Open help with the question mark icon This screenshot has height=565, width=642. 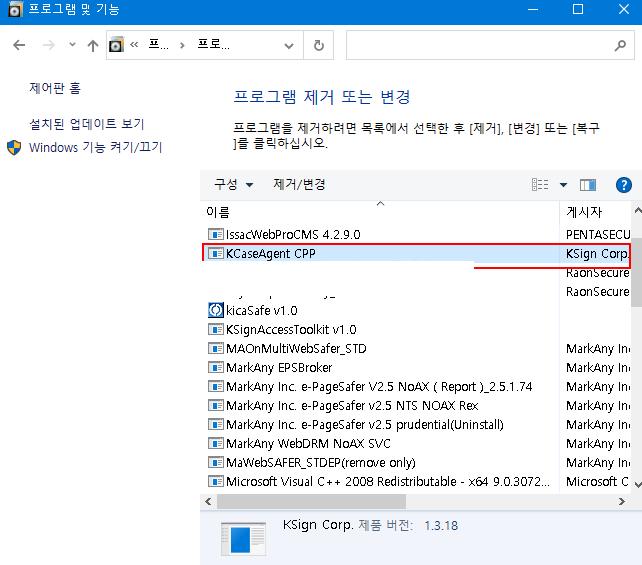click(x=624, y=185)
